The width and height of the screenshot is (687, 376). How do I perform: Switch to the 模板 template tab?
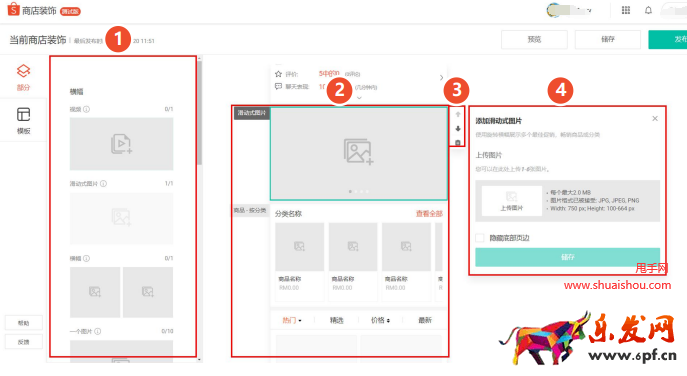pos(23,121)
